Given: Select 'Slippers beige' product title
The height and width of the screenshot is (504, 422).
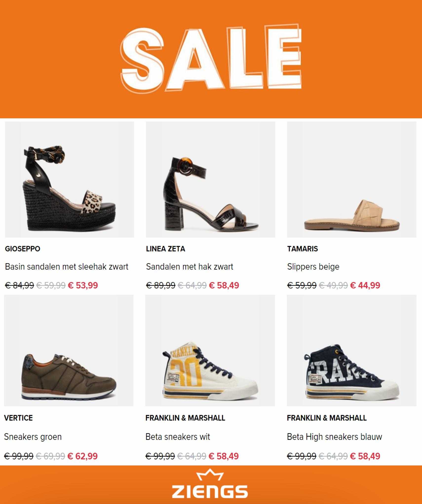Looking at the screenshot, I should tap(313, 267).
